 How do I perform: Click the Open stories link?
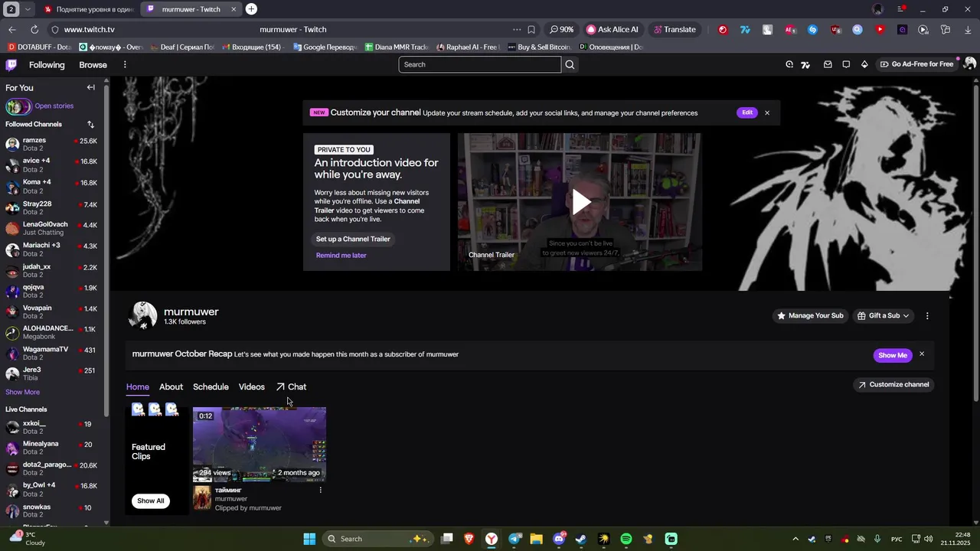(x=54, y=106)
